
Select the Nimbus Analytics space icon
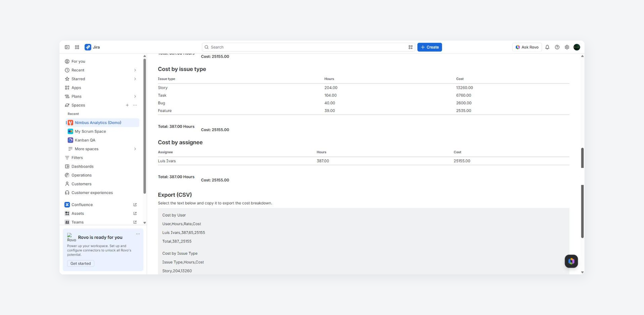point(70,122)
